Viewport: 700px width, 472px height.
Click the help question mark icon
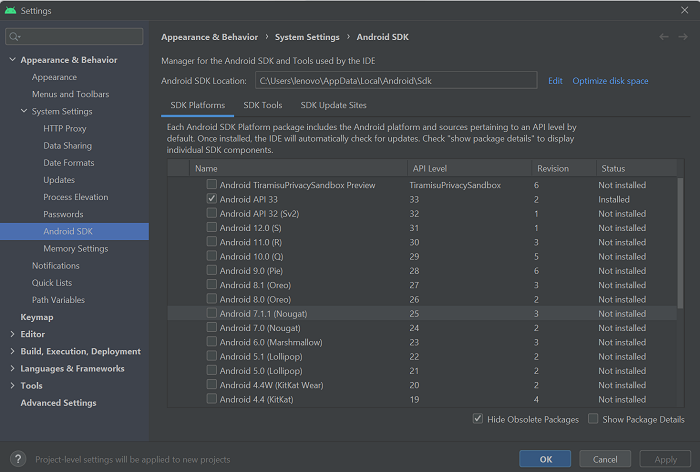[x=18, y=459]
